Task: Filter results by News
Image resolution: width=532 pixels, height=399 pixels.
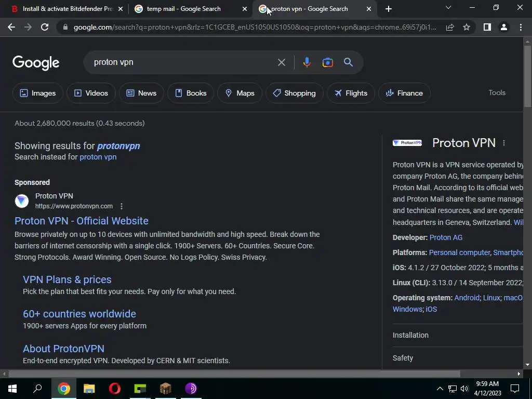Action: point(141,93)
